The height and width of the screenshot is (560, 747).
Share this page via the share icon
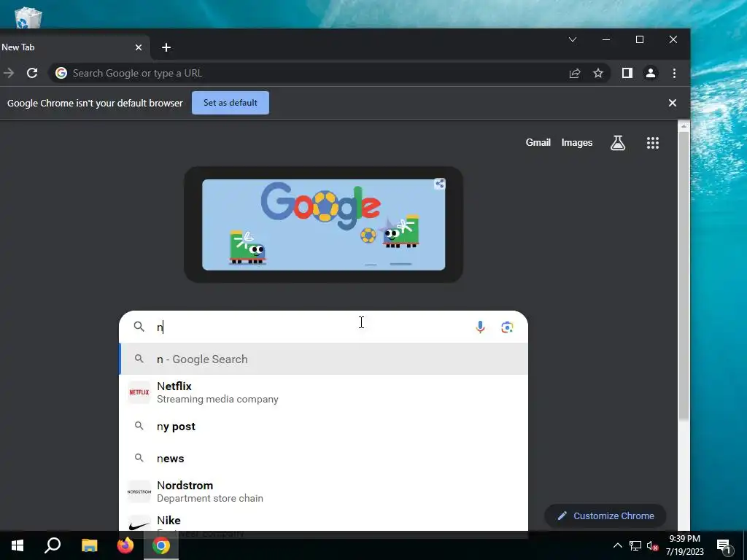click(x=575, y=74)
